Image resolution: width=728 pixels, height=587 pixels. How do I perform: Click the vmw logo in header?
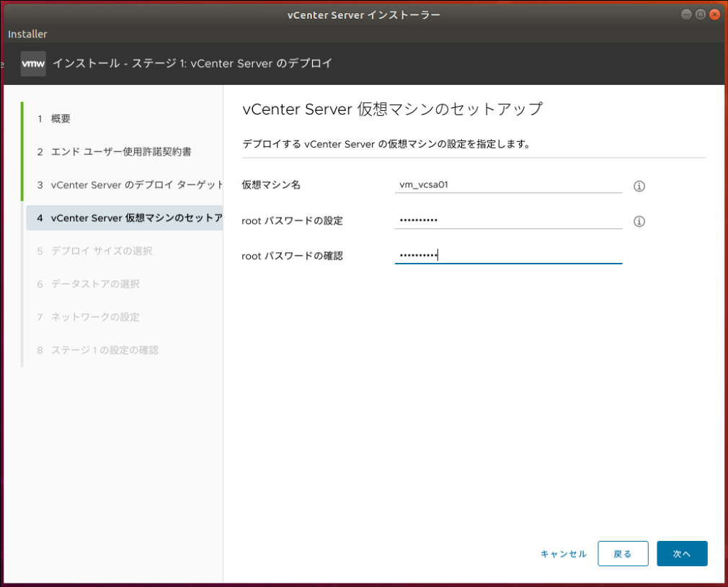(33, 63)
